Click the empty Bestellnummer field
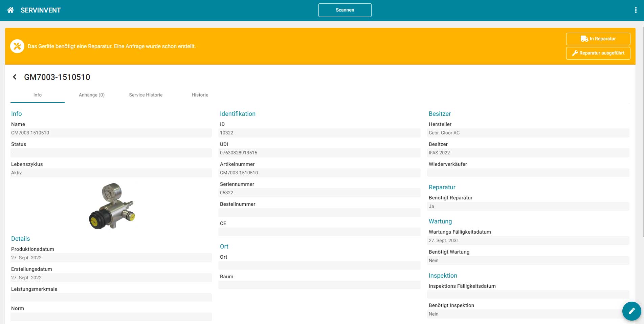Viewport: 644px width, 324px height. [x=319, y=213]
